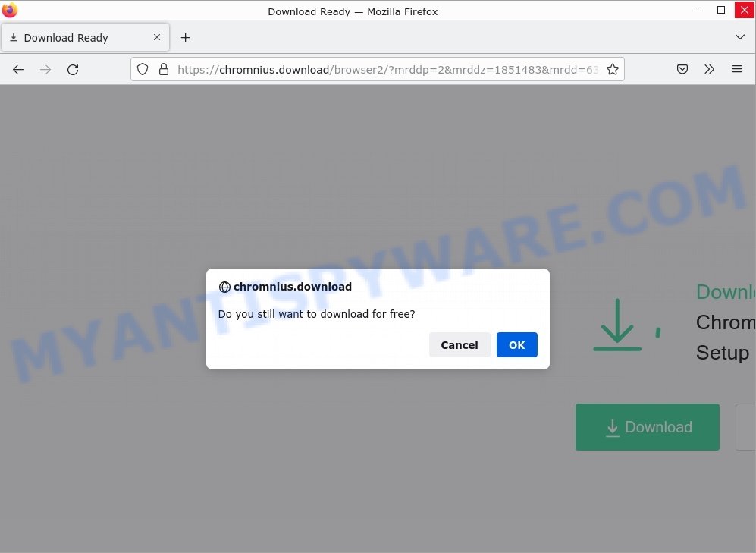Viewport: 756px width, 553px height.
Task: Show more tools overflow chevrons
Action: pos(709,69)
